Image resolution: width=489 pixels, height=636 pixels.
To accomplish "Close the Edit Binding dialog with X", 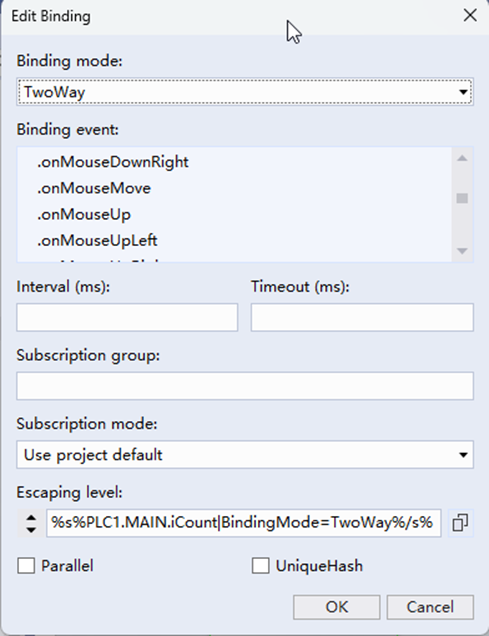I will coord(470,16).
